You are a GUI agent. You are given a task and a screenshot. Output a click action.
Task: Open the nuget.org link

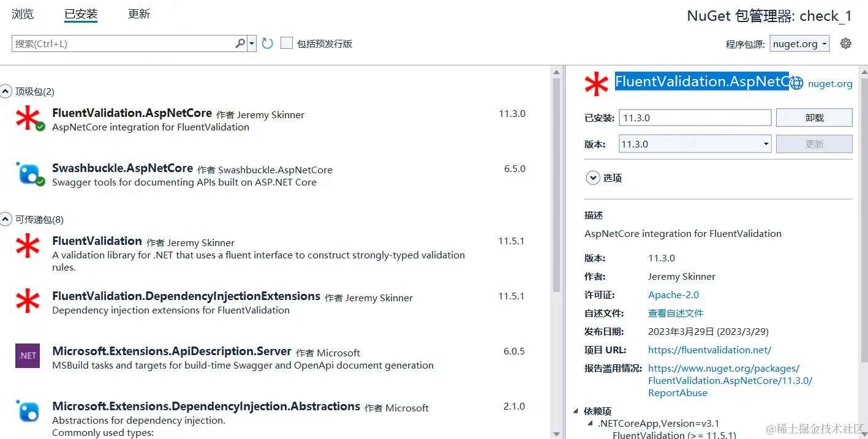[830, 84]
